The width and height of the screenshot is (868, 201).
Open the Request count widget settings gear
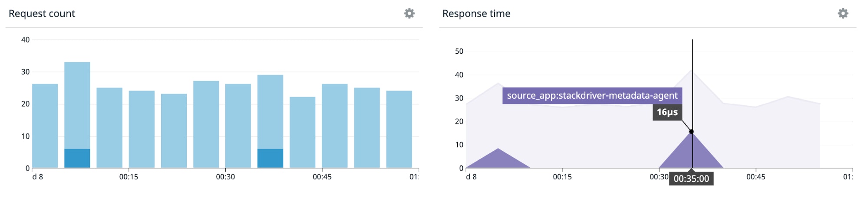[x=409, y=13]
